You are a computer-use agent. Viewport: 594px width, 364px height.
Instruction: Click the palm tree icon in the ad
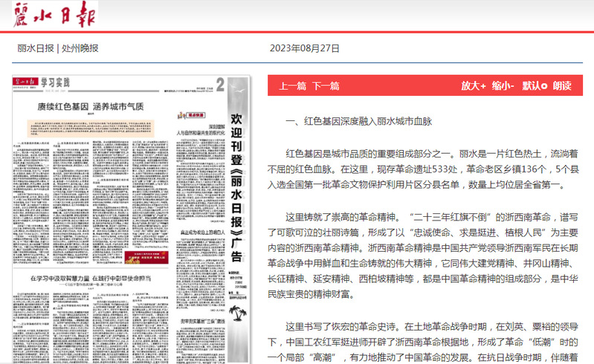(x=238, y=311)
